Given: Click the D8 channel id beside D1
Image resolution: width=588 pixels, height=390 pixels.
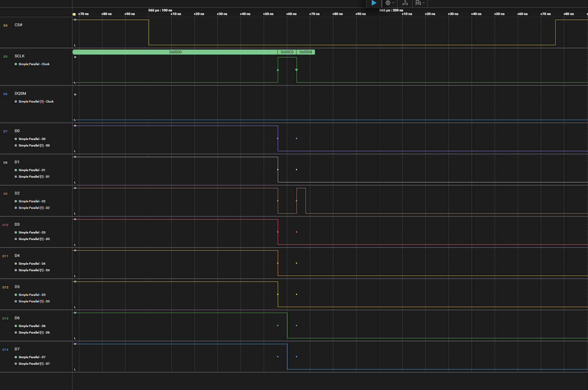Looking at the screenshot, I should [5, 163].
